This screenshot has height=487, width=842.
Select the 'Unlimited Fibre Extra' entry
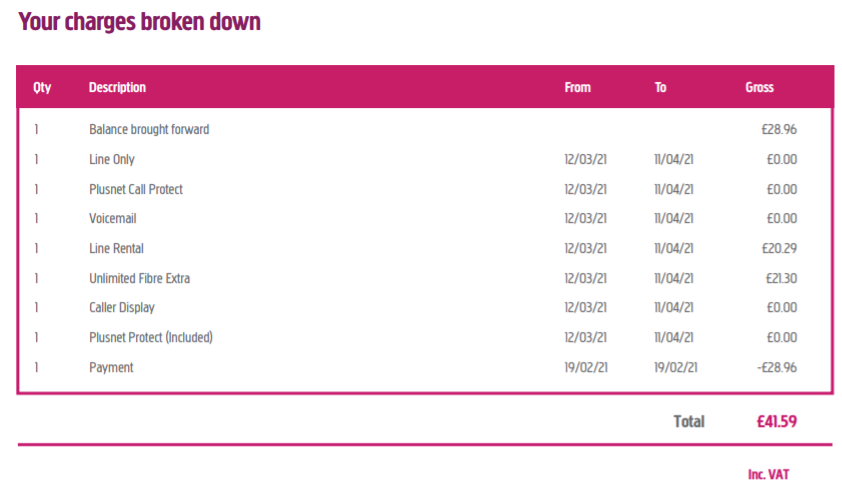click(139, 278)
